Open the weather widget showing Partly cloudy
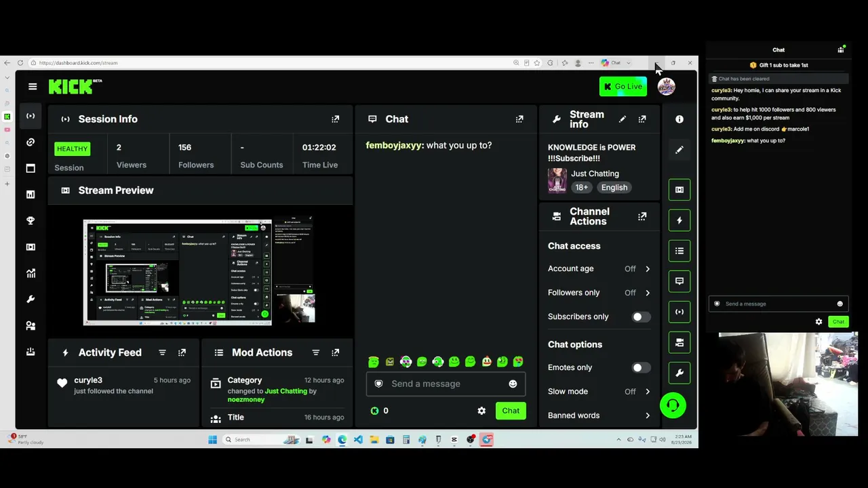Screen dimensions: 868x488 pyautogui.click(x=25, y=439)
